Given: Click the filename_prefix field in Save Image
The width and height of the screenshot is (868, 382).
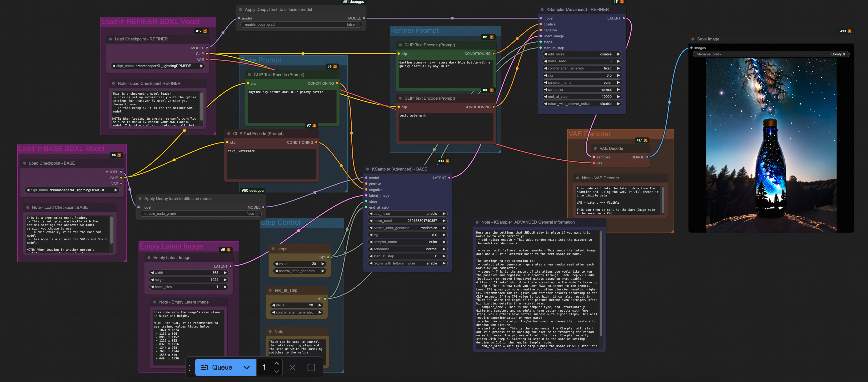Looking at the screenshot, I should click(x=770, y=54).
